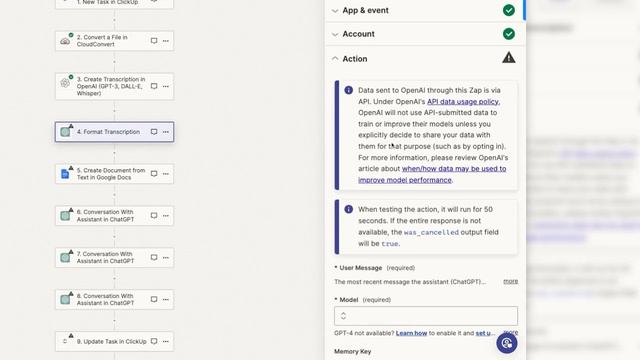Select the ChatGPT icon on step 4 Format Transcription
Image resolution: width=640 pixels, height=360 pixels.
[x=65, y=132]
